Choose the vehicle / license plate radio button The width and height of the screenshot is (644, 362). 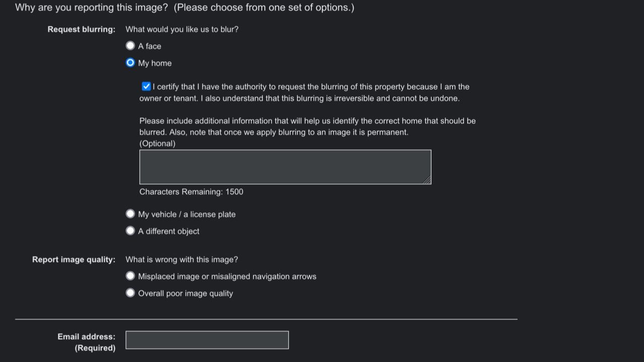coord(130,214)
